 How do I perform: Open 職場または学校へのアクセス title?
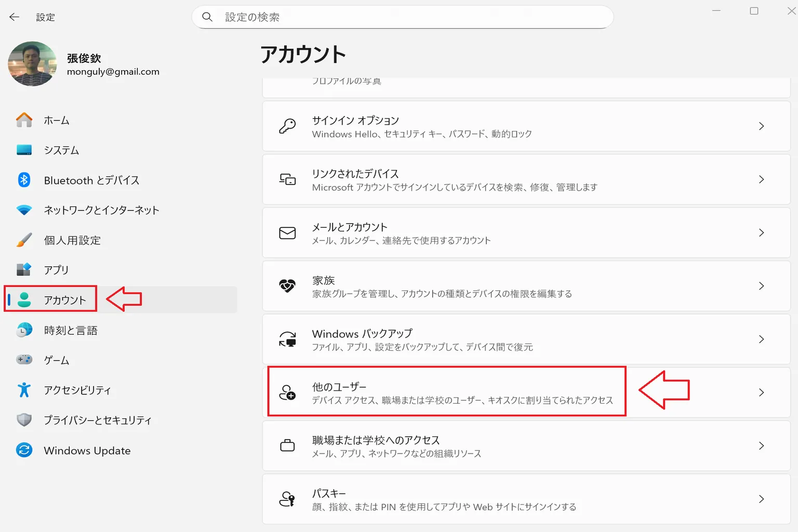tap(376, 440)
